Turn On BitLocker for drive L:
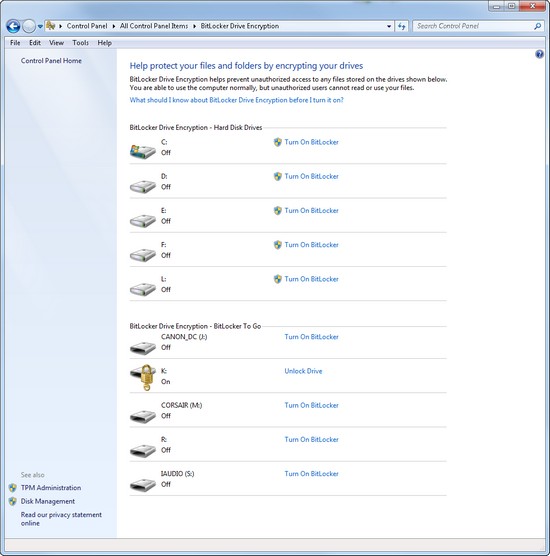 [311, 279]
